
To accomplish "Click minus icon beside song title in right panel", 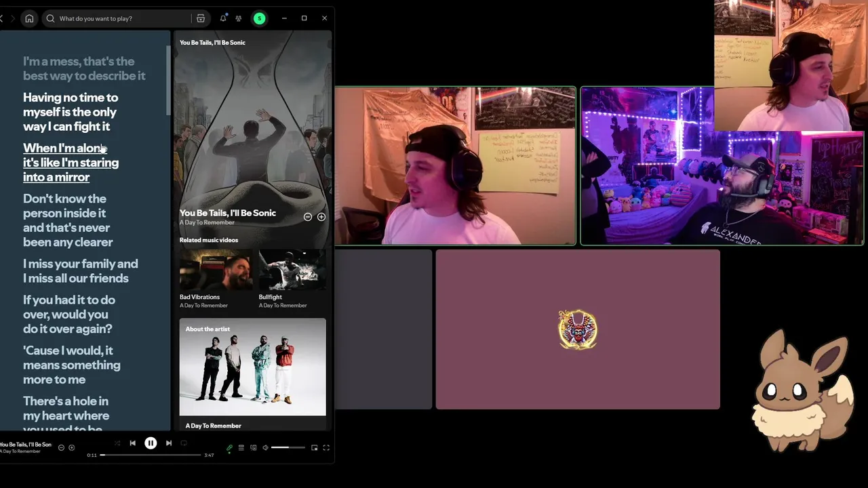I will point(308,217).
